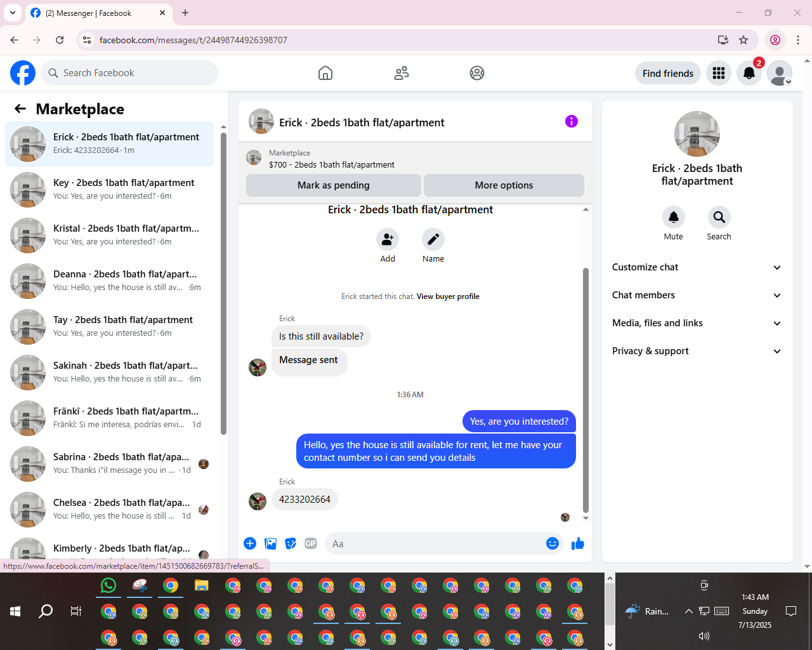Reload the page in Chrome
Image resolution: width=812 pixels, height=650 pixels.
(60, 40)
